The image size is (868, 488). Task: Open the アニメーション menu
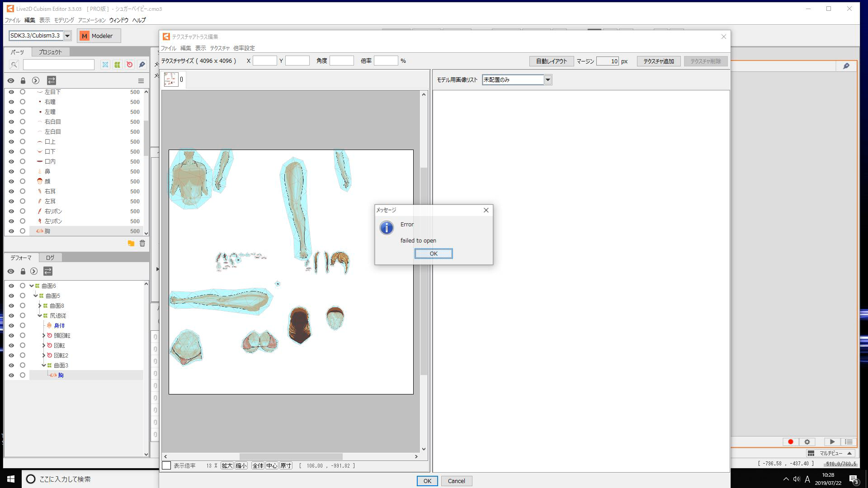click(x=92, y=20)
